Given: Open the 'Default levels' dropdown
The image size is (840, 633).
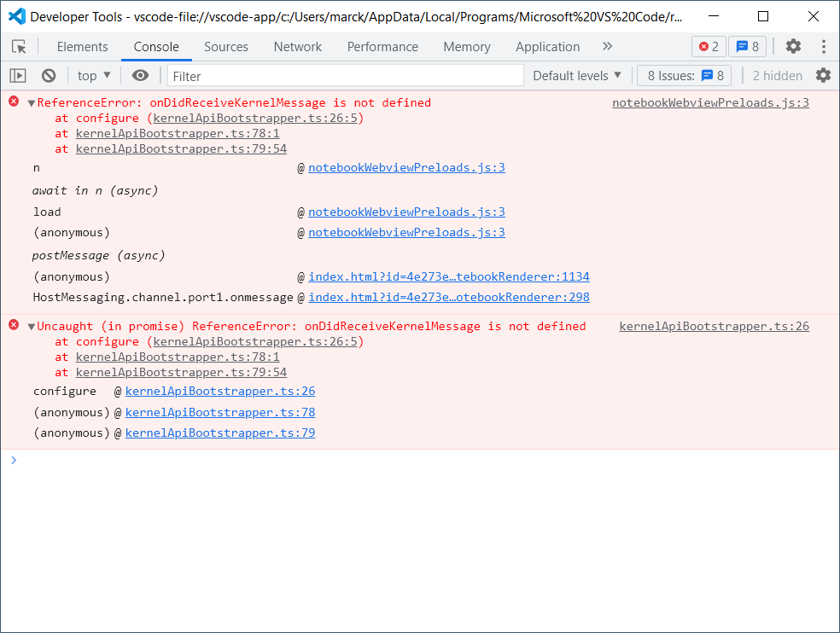Looking at the screenshot, I should click(x=577, y=75).
